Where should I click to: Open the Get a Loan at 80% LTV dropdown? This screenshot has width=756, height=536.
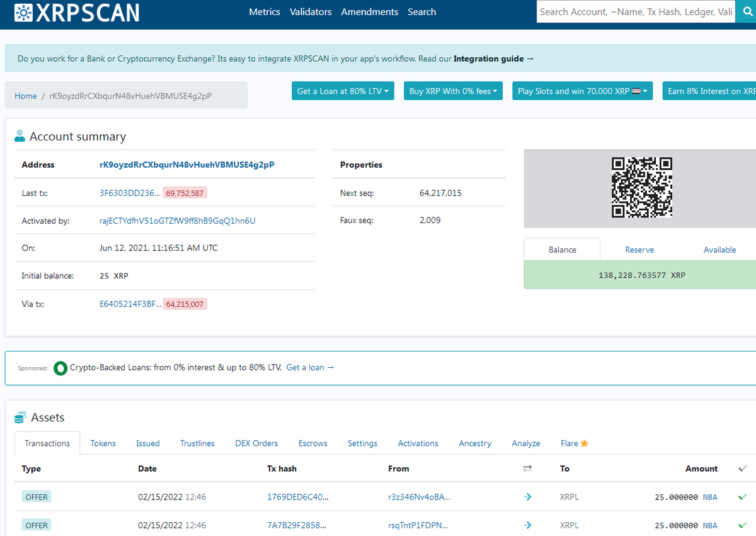click(343, 91)
